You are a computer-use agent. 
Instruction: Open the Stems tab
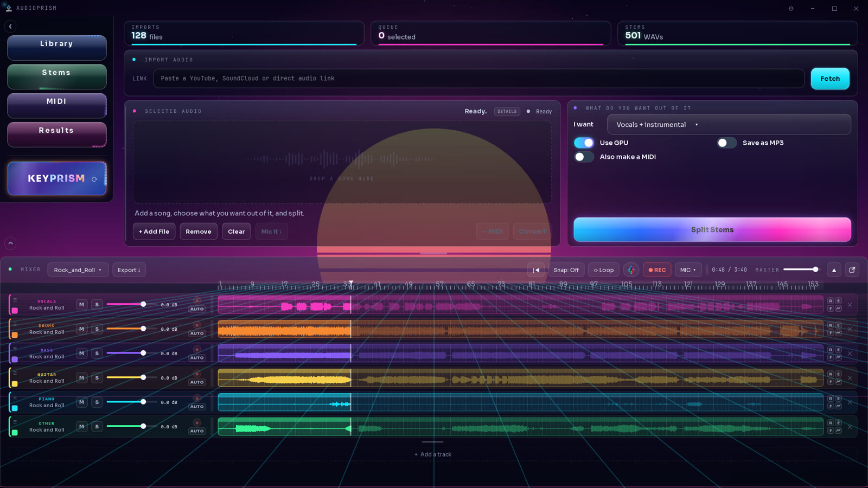tap(56, 76)
